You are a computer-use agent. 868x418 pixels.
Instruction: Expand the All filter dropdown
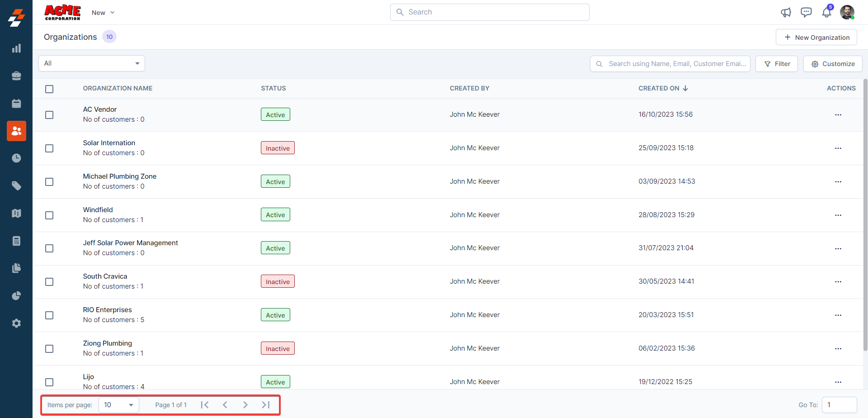point(92,63)
